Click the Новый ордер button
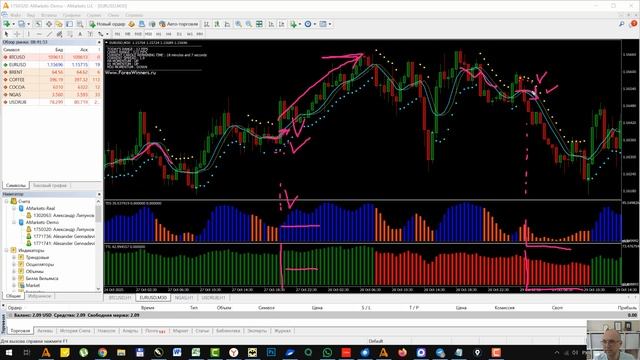Screen dimensions: 640x360 (107, 24)
